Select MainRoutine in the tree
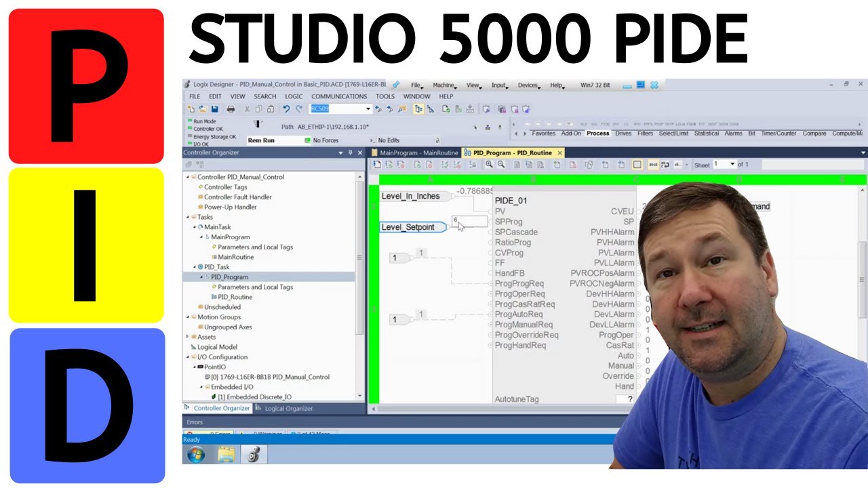This screenshot has height=488, width=868. pos(235,257)
